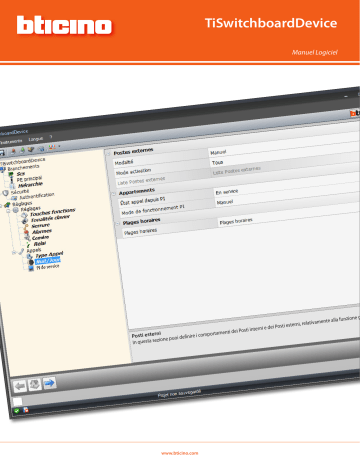
Task: Collapse the Appels tree node
Action: [14, 253]
